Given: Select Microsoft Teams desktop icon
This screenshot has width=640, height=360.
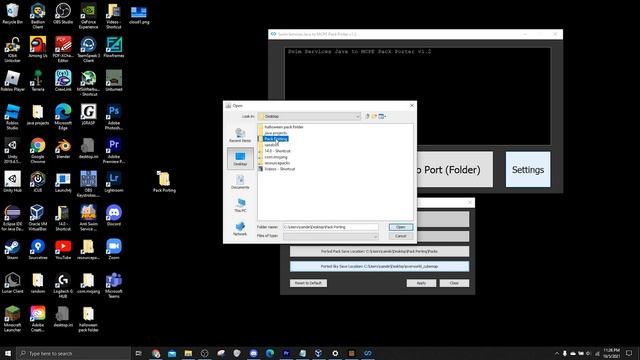Looking at the screenshot, I should point(113,285).
